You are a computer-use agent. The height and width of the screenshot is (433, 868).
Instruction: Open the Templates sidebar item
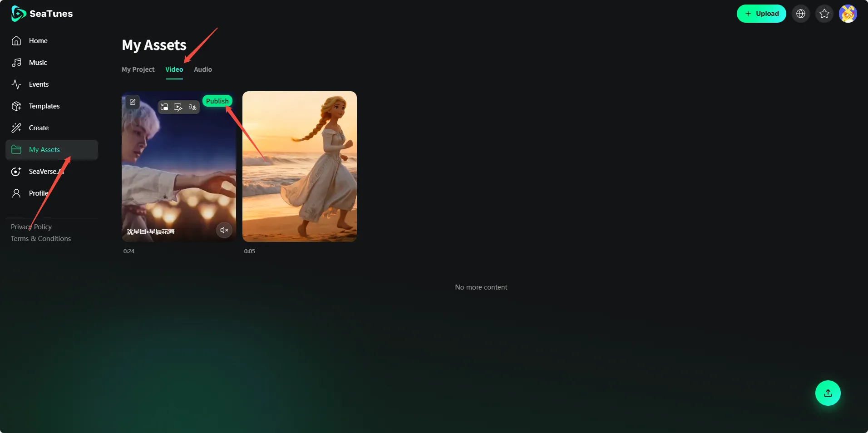pos(44,106)
